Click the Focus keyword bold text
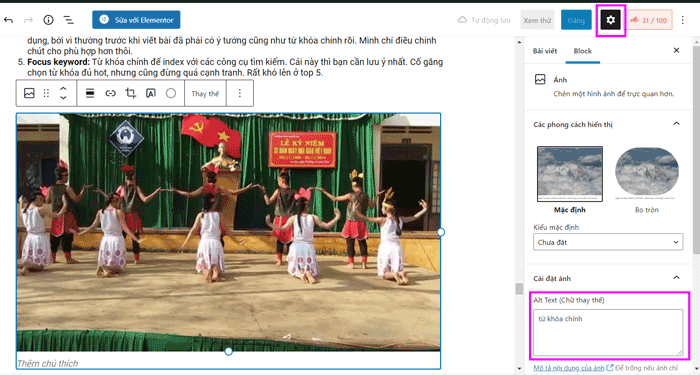The height and width of the screenshot is (375, 700). 58,62
